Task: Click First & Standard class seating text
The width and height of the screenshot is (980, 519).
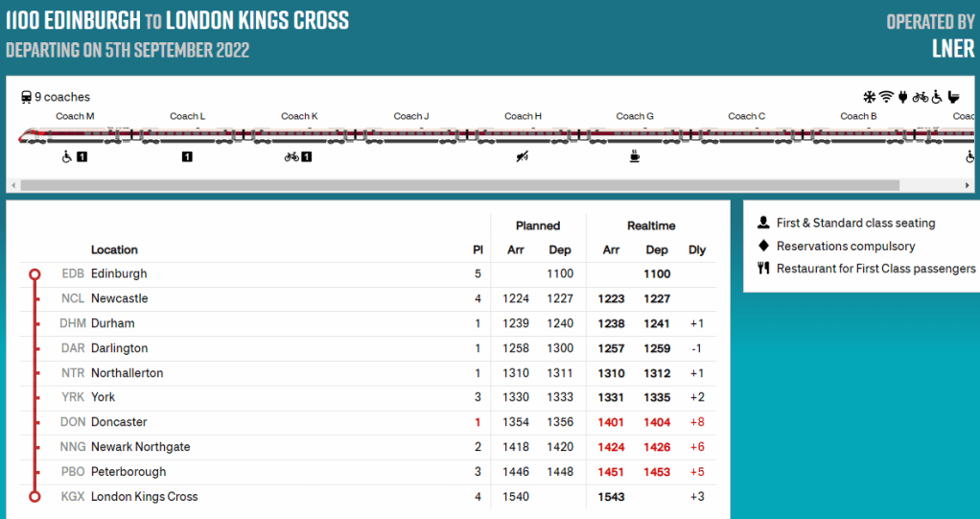Action: [x=855, y=224]
